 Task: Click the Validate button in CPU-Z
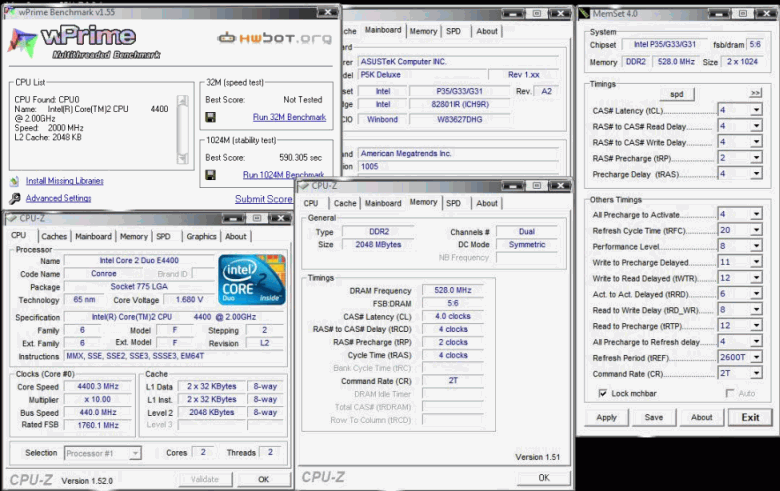pyautogui.click(x=204, y=480)
